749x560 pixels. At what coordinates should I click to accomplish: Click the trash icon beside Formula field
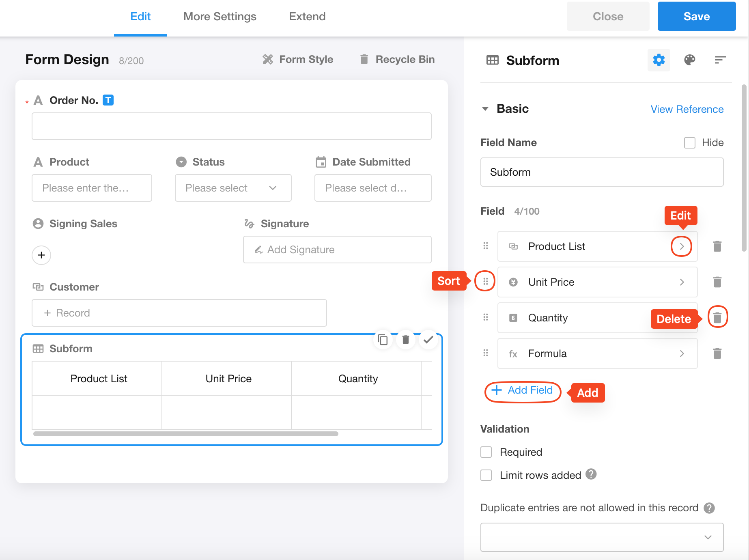(717, 353)
